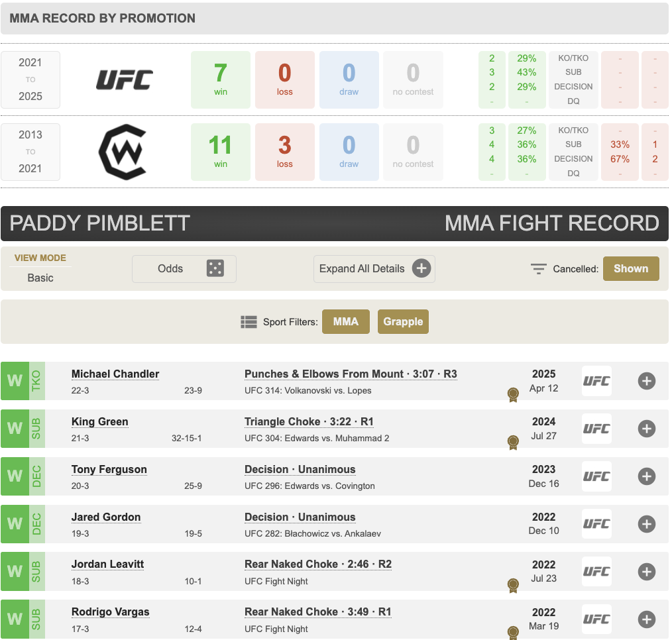Image resolution: width=672 pixels, height=640 pixels.
Task: Expand Jared Gordon fight details
Action: click(x=646, y=523)
